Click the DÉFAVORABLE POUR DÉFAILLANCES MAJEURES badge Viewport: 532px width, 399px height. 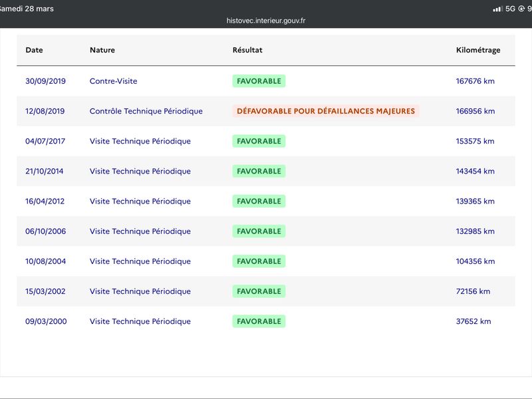[326, 111]
